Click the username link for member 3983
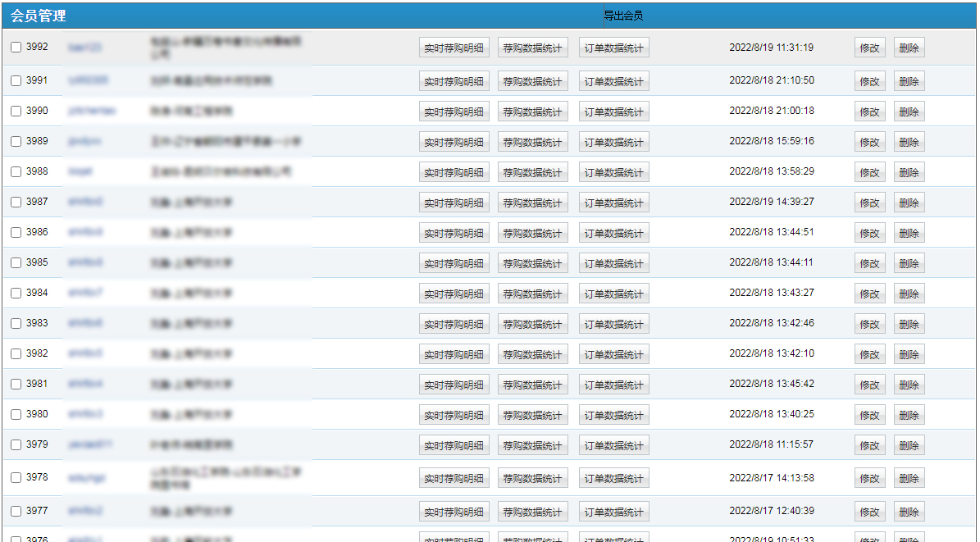This screenshot has width=980, height=542. click(x=85, y=324)
